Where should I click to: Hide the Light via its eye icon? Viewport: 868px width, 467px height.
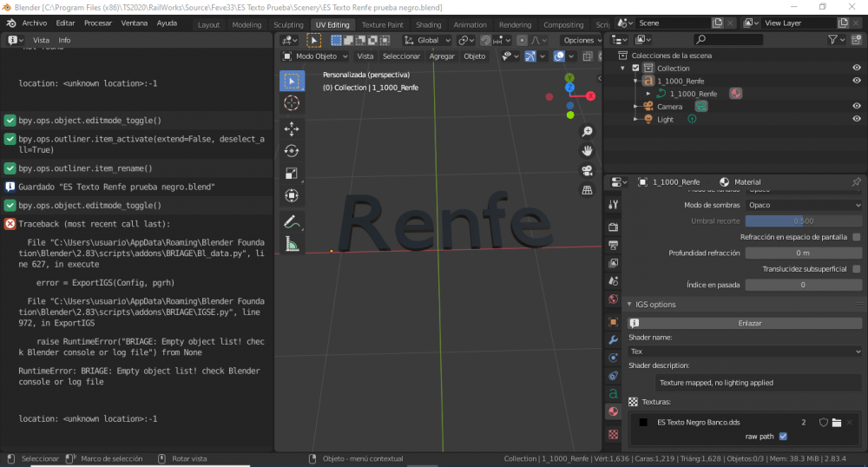click(857, 118)
